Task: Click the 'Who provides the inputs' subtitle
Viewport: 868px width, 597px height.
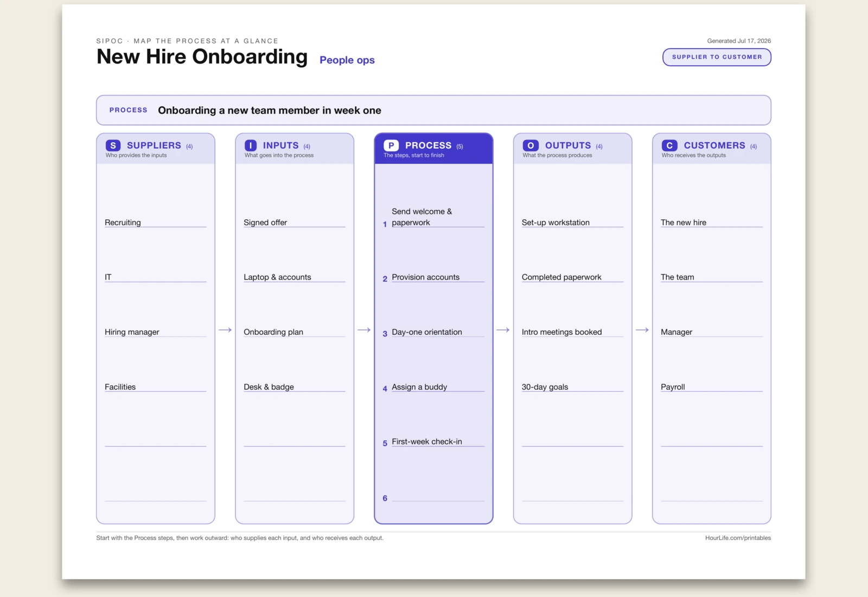Action: (x=136, y=155)
